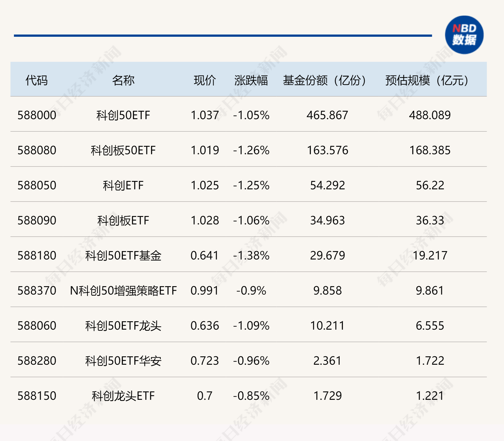Screen dimensions: 504x441
Task: Click change value -1.06%
Action: (251, 220)
